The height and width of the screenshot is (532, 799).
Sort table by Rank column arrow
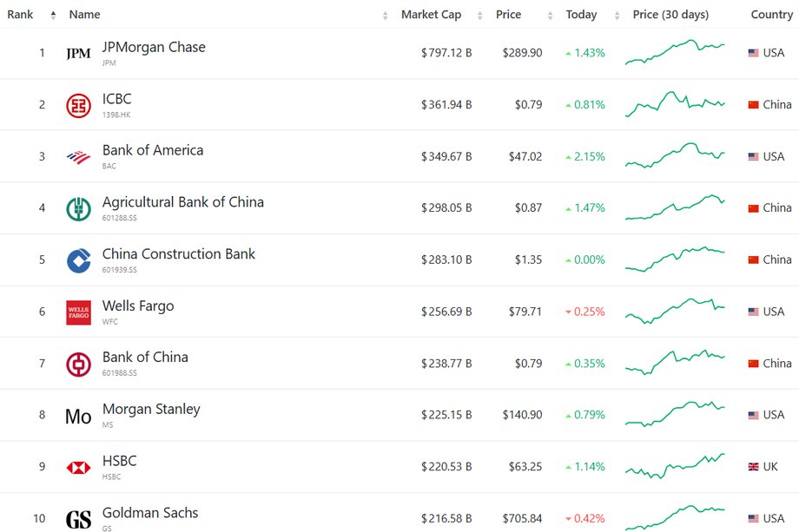[x=53, y=16]
